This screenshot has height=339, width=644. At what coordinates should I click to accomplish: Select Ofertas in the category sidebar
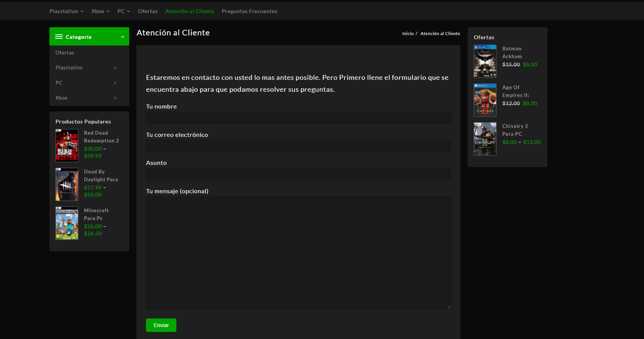[65, 53]
